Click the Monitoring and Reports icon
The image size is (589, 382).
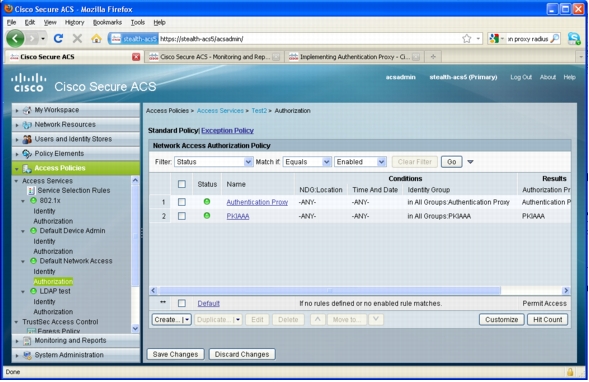pos(27,341)
